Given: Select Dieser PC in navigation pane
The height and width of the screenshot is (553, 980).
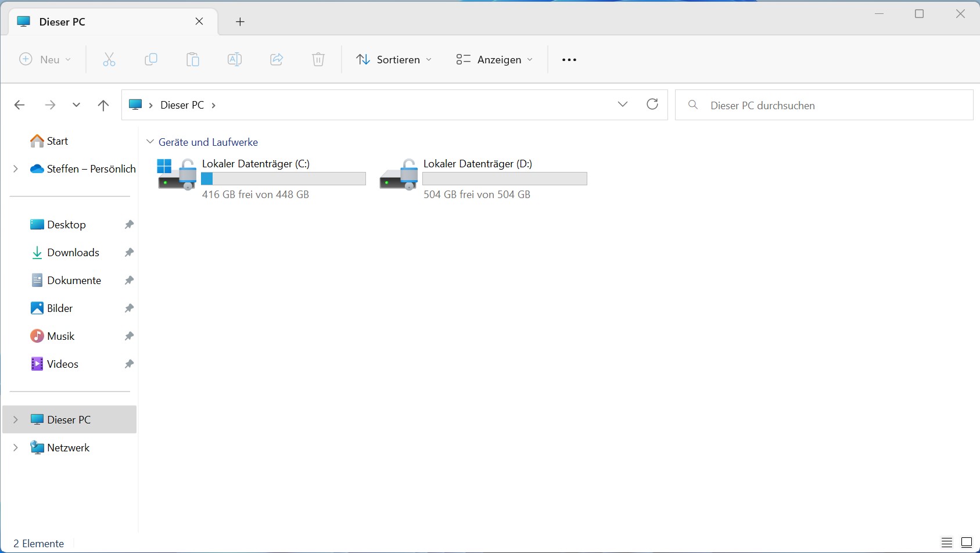Looking at the screenshot, I should 70,419.
